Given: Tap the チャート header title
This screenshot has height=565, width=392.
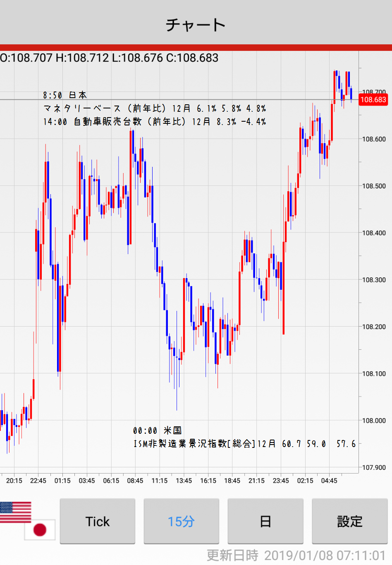Looking at the screenshot, I should coord(196,25).
